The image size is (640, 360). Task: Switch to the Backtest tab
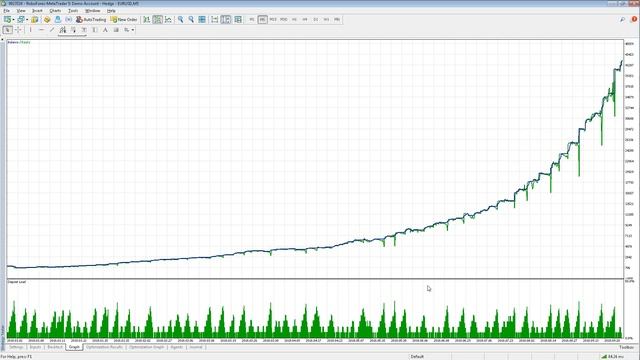pyautogui.click(x=55, y=347)
